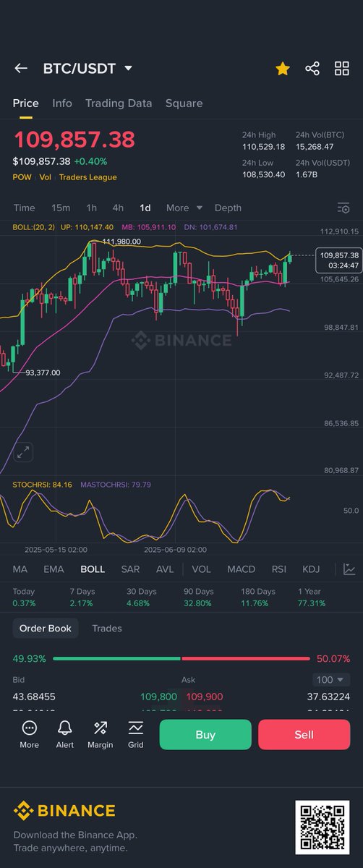Open Grid trading
The width and height of the screenshot is (363, 868).
pyautogui.click(x=136, y=734)
